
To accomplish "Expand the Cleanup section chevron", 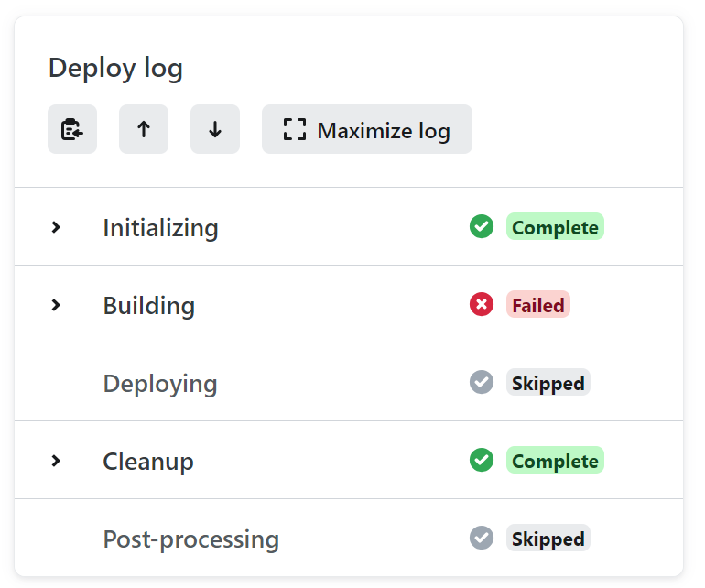I will (56, 461).
